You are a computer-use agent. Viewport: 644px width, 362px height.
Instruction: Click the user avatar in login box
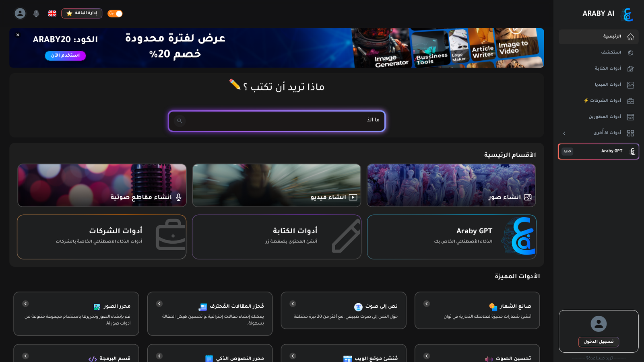(599, 324)
